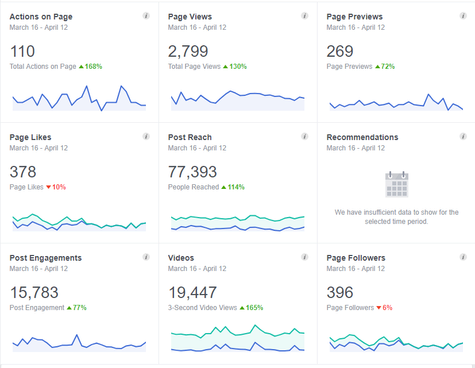Click the Videos line chart

click(238, 338)
